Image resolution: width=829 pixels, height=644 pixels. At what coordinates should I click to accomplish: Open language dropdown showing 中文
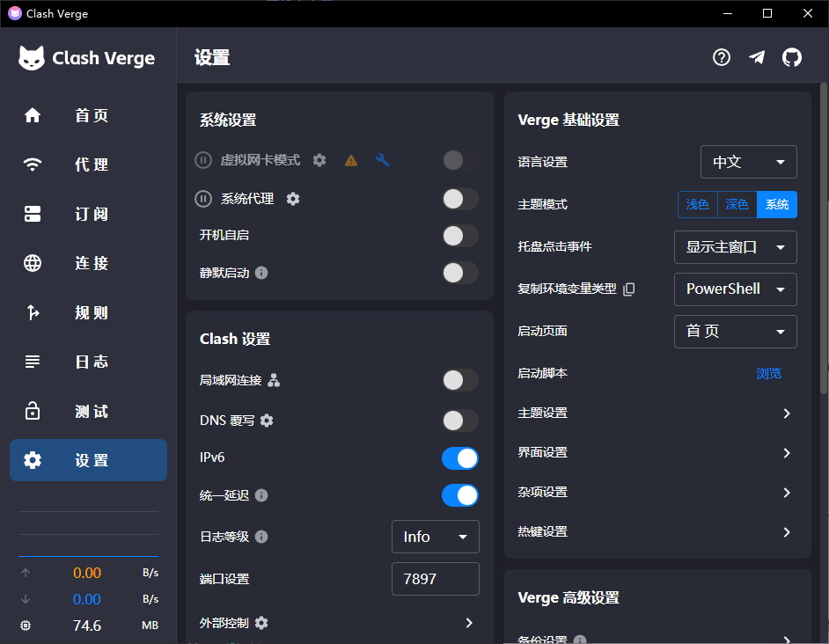point(749,162)
